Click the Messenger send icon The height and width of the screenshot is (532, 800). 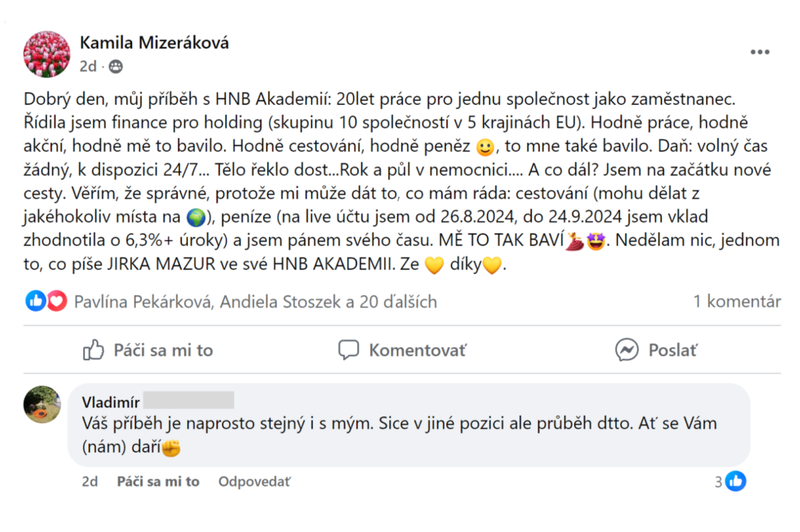627,350
